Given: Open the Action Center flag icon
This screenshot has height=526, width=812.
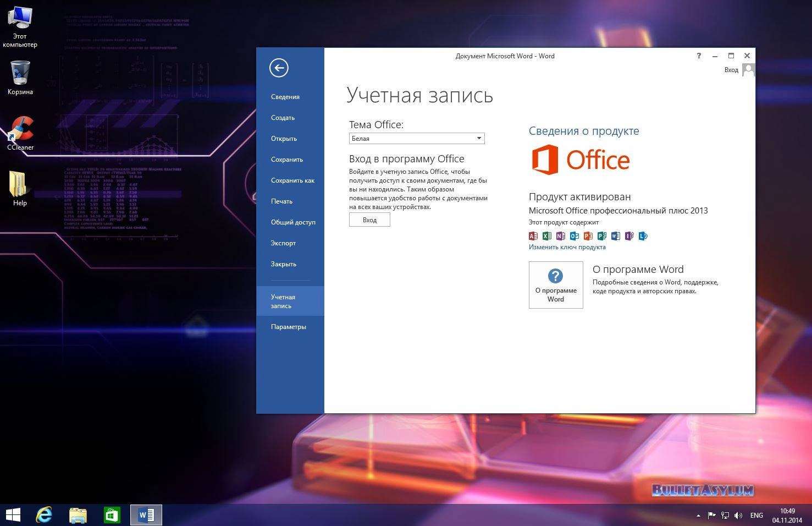Looking at the screenshot, I should point(712,516).
